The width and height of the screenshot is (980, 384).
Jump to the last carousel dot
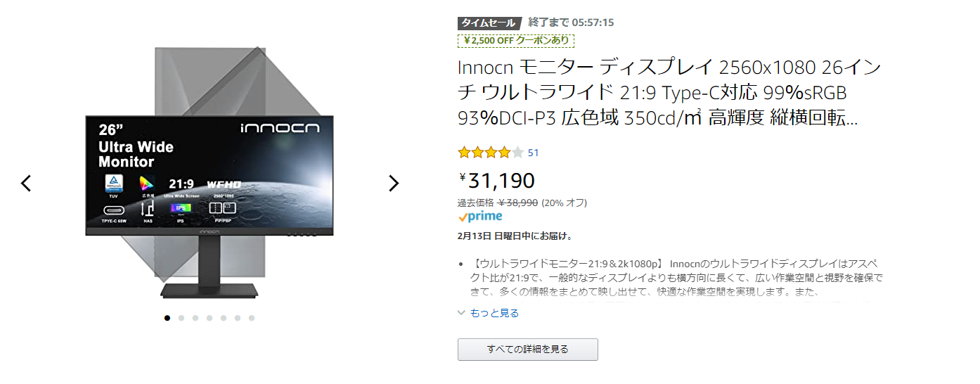252,318
